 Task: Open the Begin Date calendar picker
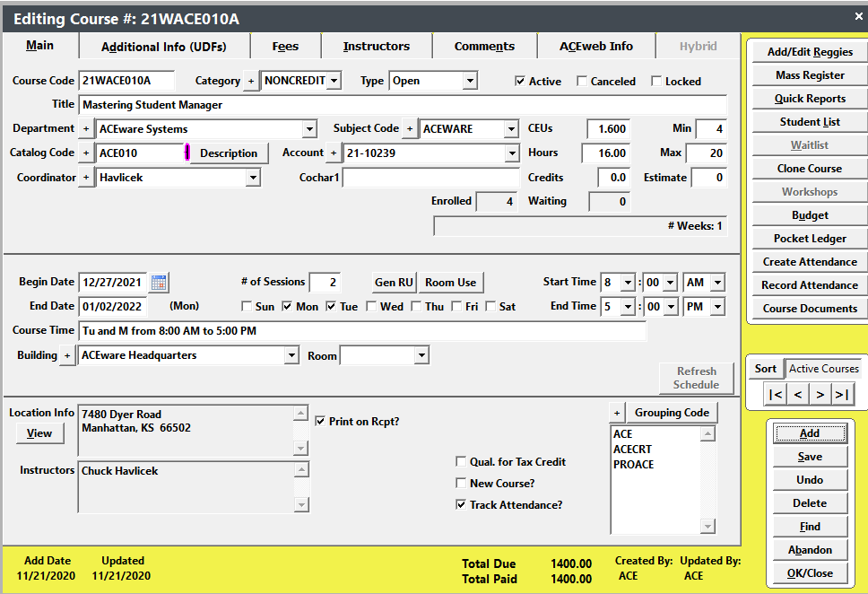pyautogui.click(x=159, y=282)
